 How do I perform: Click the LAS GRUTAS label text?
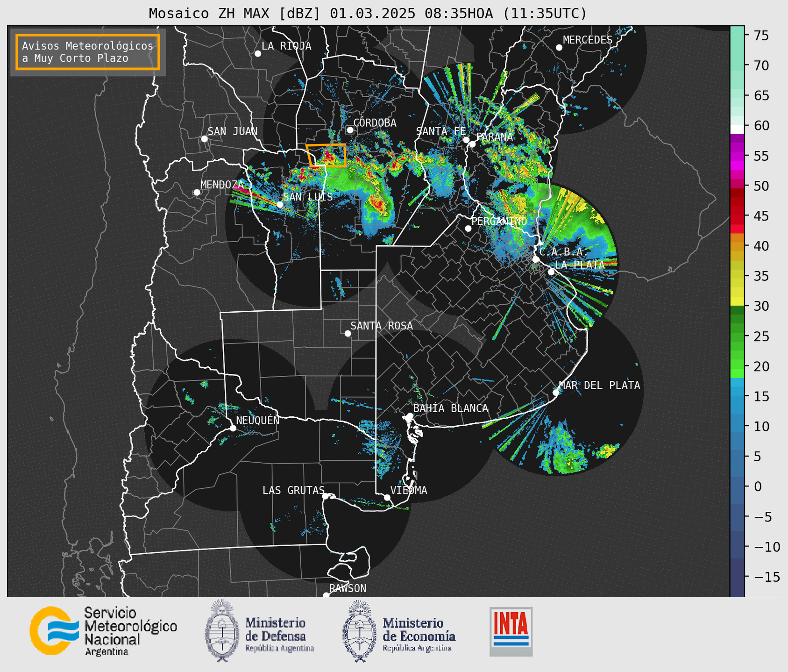[x=293, y=490]
